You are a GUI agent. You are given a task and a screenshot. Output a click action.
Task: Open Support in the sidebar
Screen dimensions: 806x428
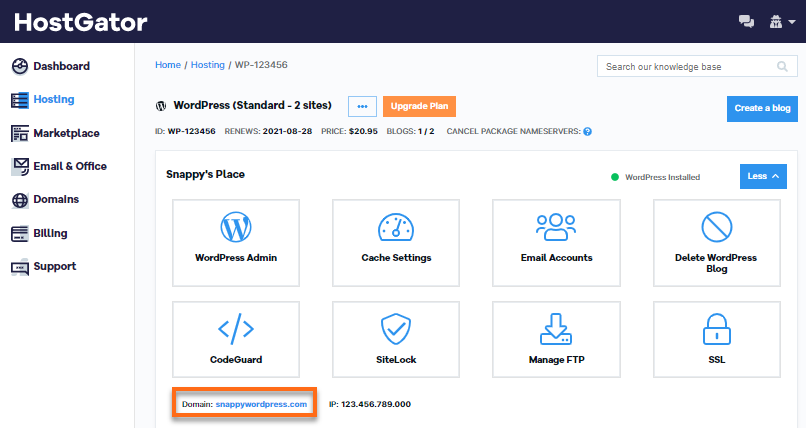54,266
